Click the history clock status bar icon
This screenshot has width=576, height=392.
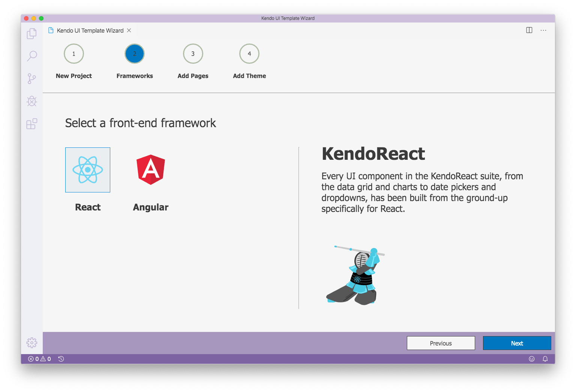coord(61,359)
